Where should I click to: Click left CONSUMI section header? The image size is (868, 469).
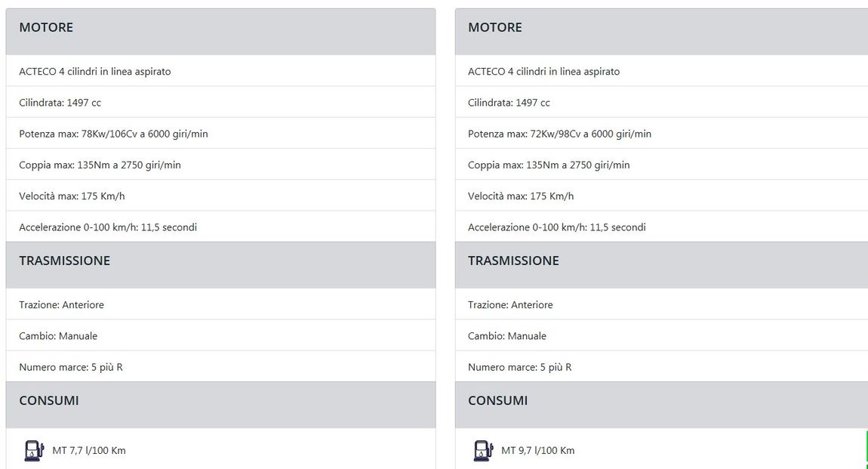[x=220, y=405]
